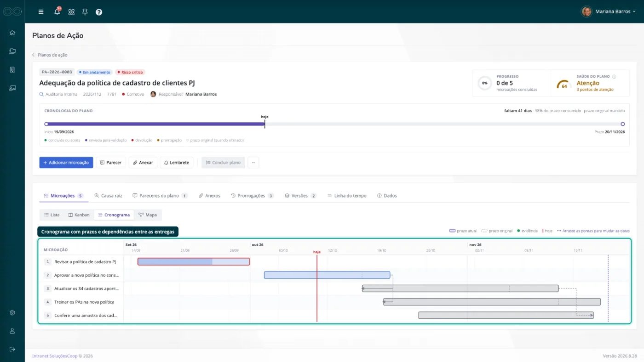Open the Anexos tab
The image size is (644, 362).
click(209, 196)
